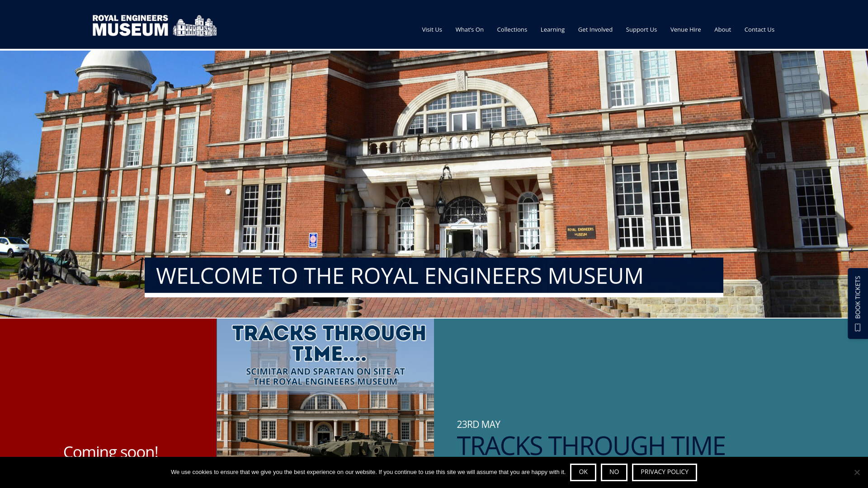Open the About menu item

click(722, 29)
